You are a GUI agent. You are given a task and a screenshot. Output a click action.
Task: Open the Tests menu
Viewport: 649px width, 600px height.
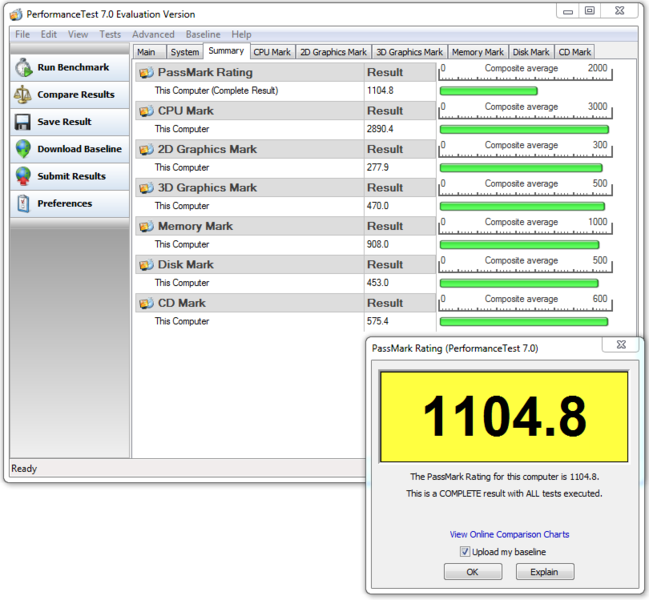[x=110, y=34]
